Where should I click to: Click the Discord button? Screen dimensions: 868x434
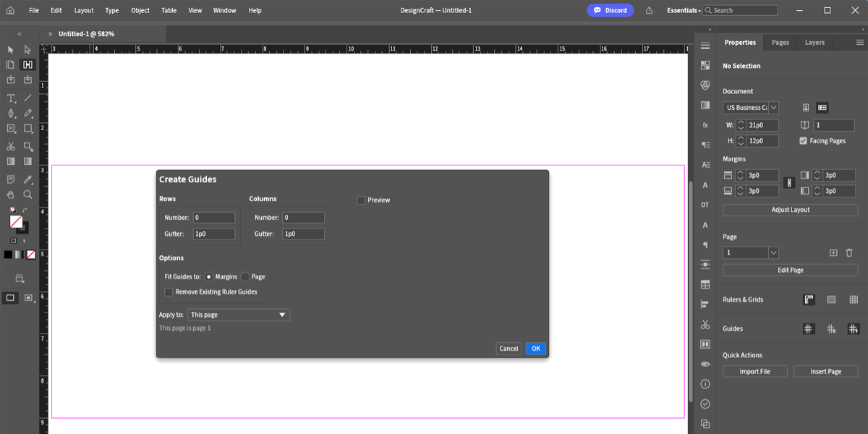click(610, 10)
